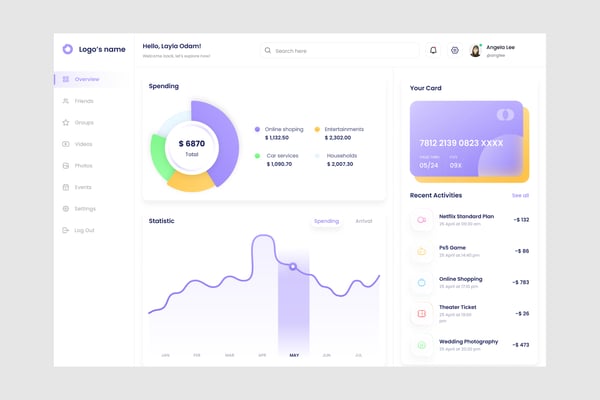The image size is (600, 400).
Task: Go to Friends in the sidebar
Action: coord(84,101)
